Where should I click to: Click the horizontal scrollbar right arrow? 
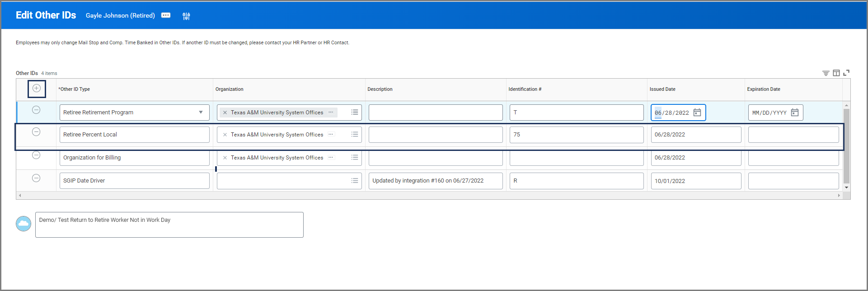pos(839,196)
